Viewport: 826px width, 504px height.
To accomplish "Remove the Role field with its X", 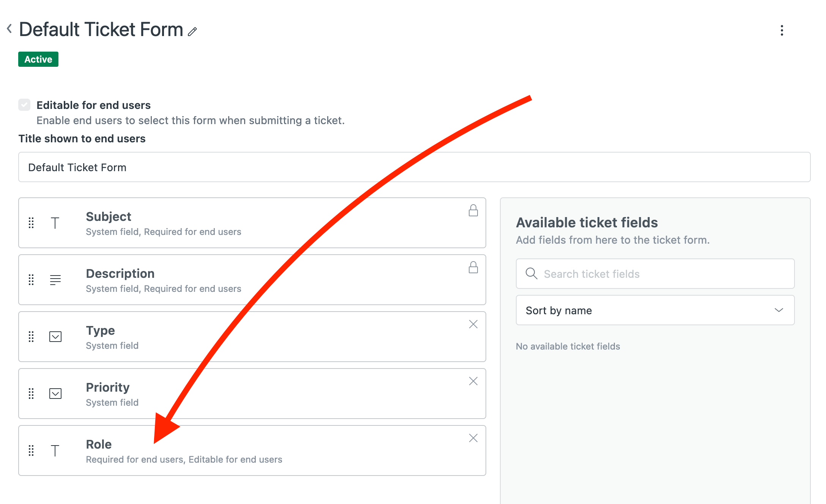I will (x=473, y=438).
